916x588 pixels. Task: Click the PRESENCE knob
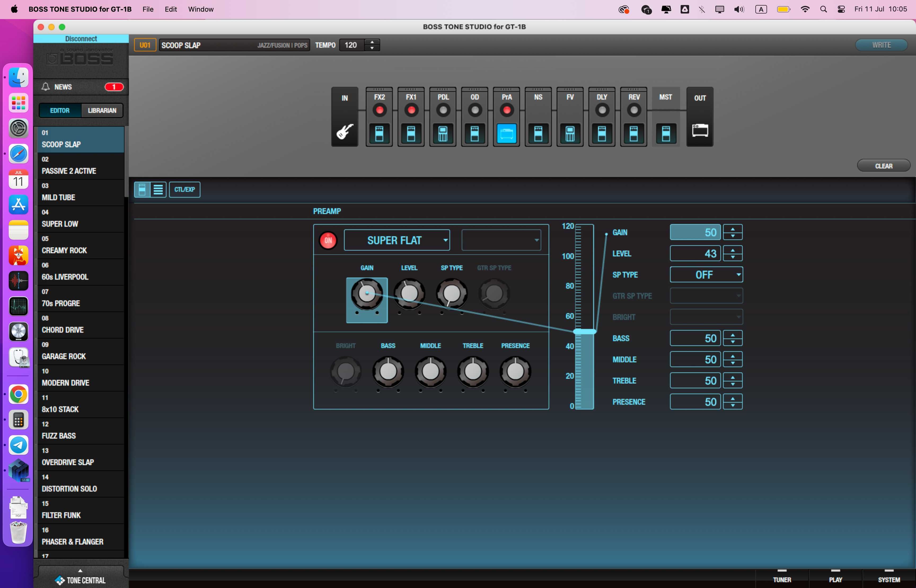pos(515,371)
